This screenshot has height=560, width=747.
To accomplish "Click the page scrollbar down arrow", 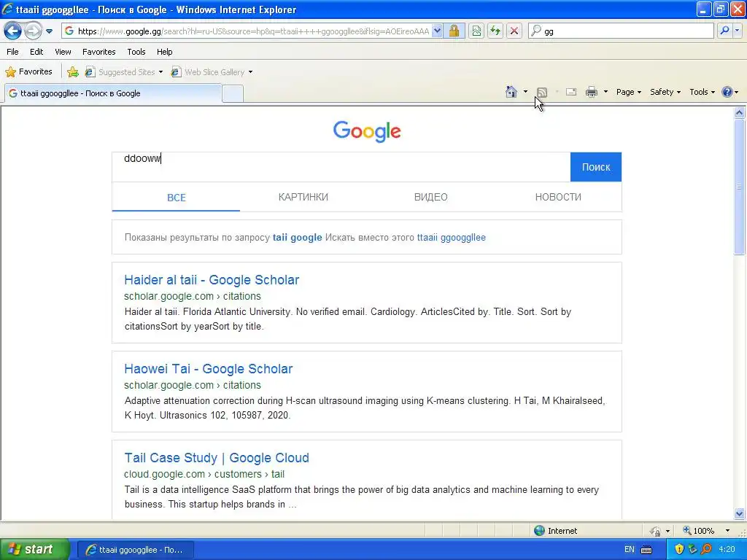I will (740, 513).
